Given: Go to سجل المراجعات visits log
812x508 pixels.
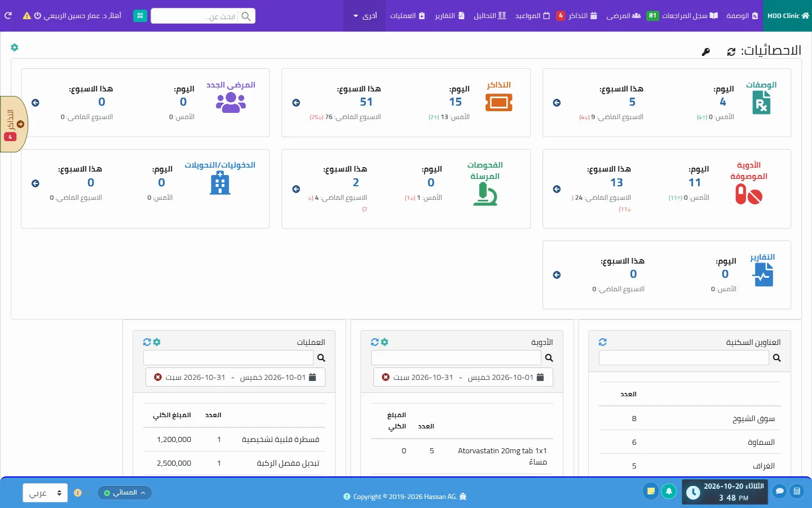Looking at the screenshot, I should (682, 16).
